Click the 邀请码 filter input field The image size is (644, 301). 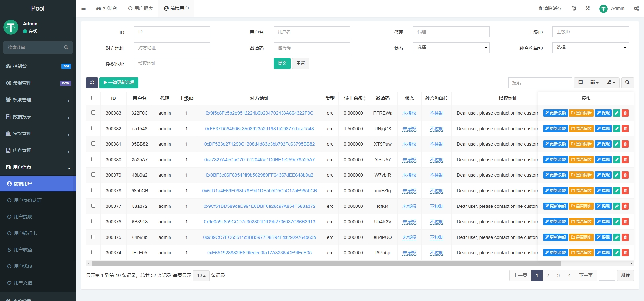point(311,48)
